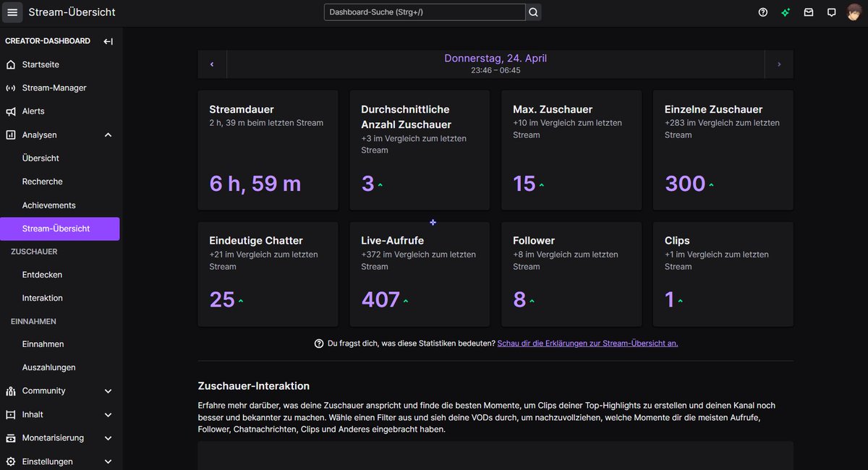The image size is (868, 470).
Task: Expand the Community section
Action: click(107, 390)
